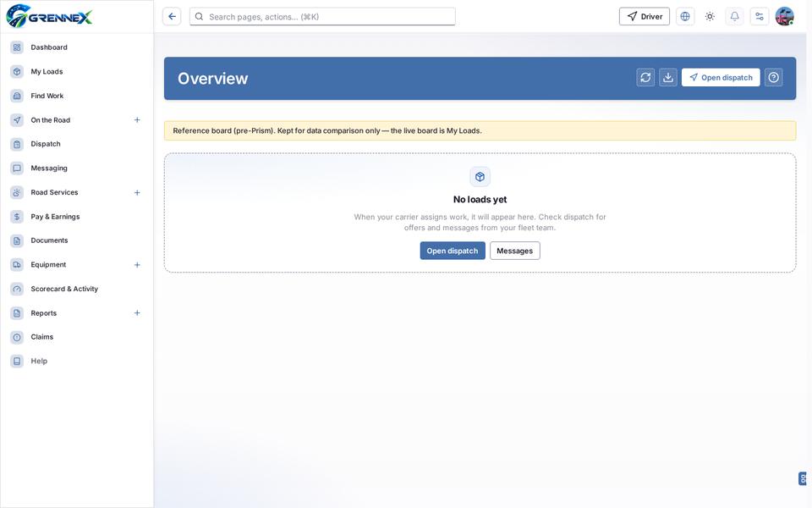812x508 pixels.
Task: Go back using the arrow button
Action: (172, 17)
